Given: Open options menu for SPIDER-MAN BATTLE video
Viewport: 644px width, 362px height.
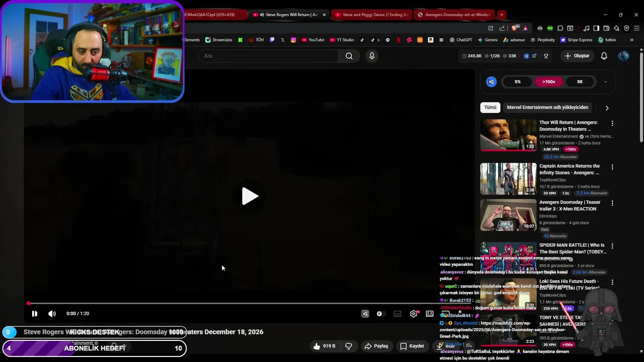Looking at the screenshot, I should 612,246.
